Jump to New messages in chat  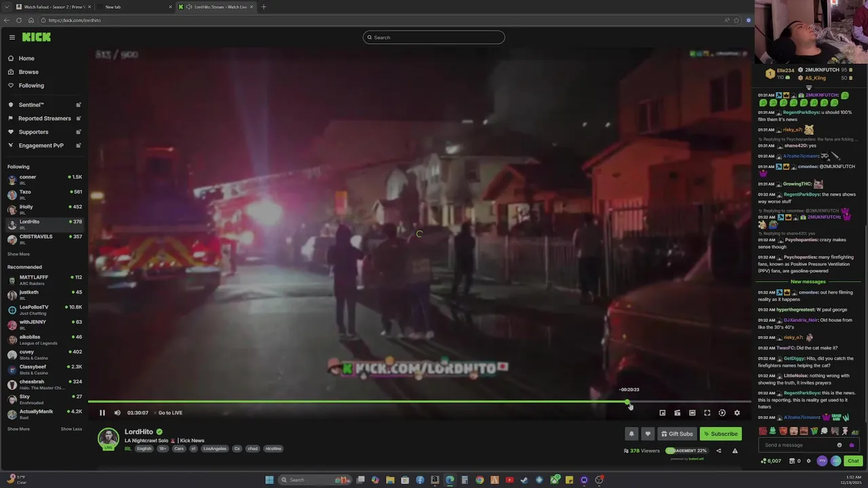click(808, 281)
